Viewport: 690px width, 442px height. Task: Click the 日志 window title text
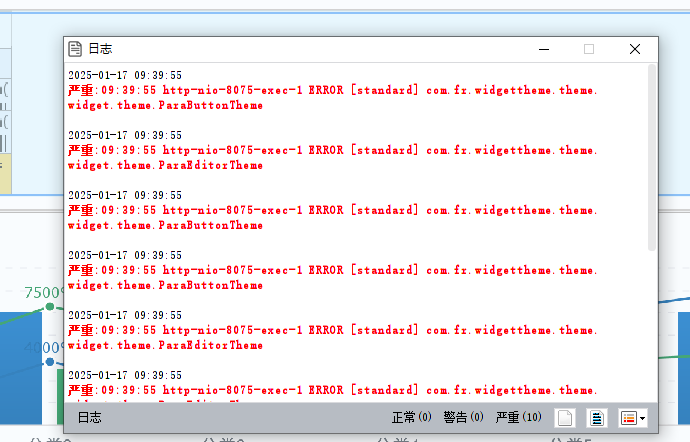[x=100, y=49]
